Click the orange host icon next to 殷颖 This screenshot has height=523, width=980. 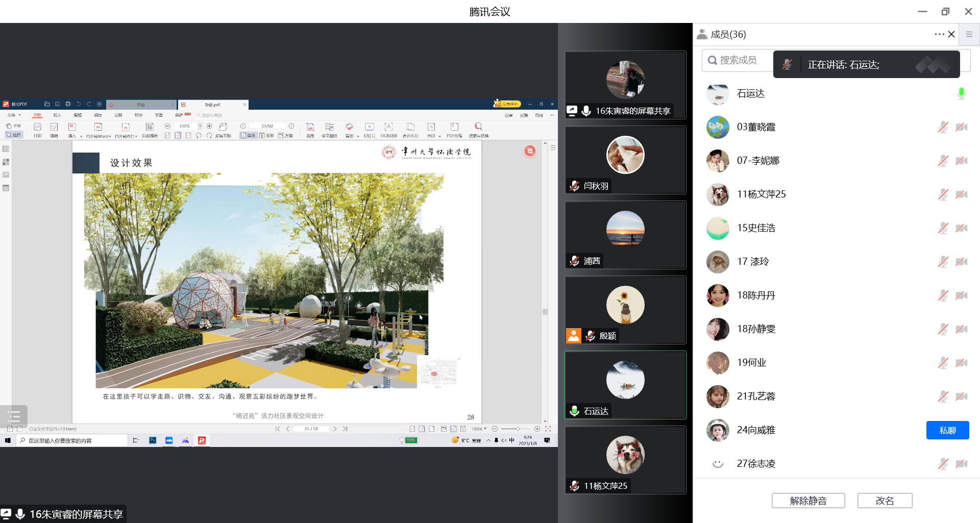574,336
